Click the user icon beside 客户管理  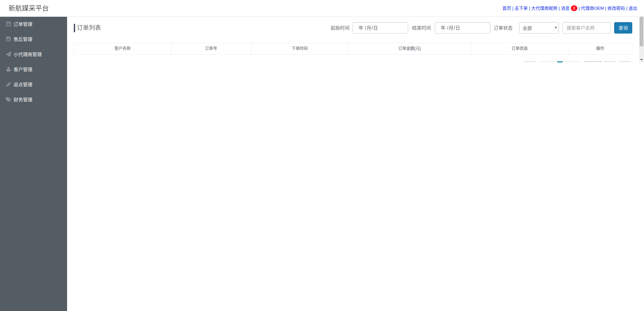8,69
